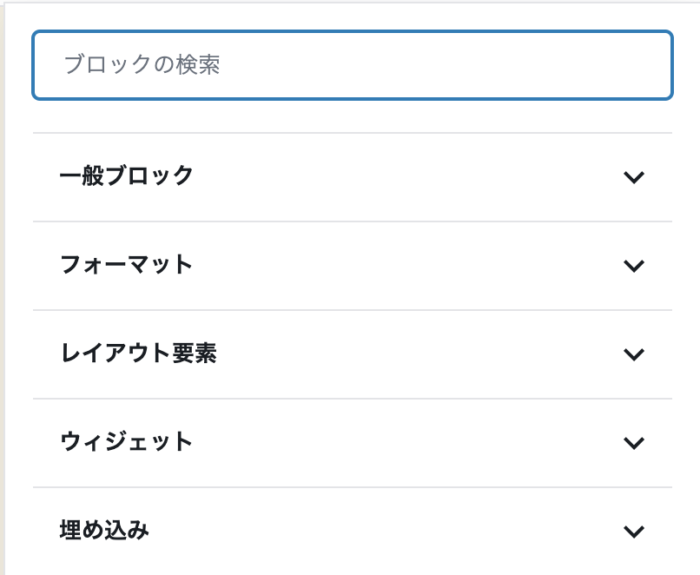Image resolution: width=700 pixels, height=575 pixels.
Task: Toggle the レイアウト要素 panel open
Action: [x=352, y=354]
